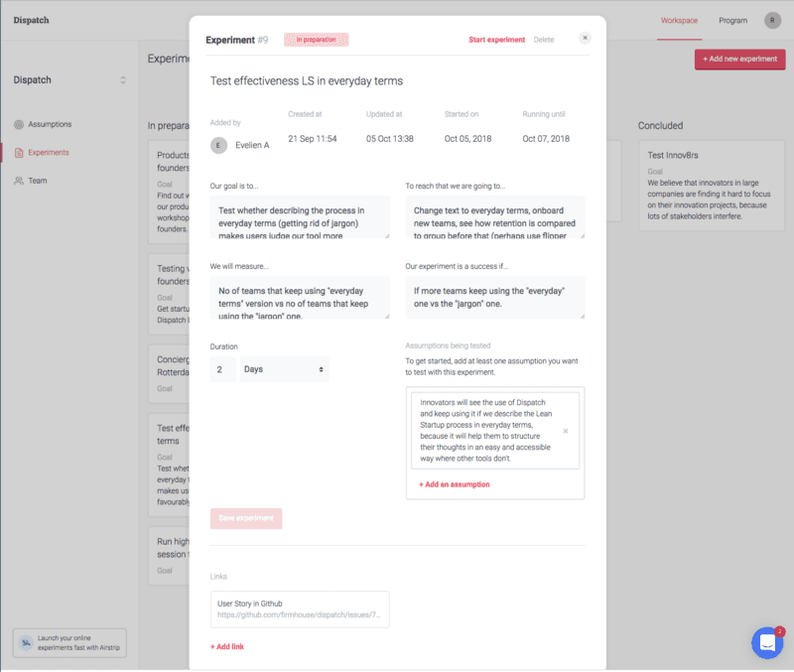
Task: Open the Days duration unit dropdown
Action: pyautogui.click(x=284, y=369)
